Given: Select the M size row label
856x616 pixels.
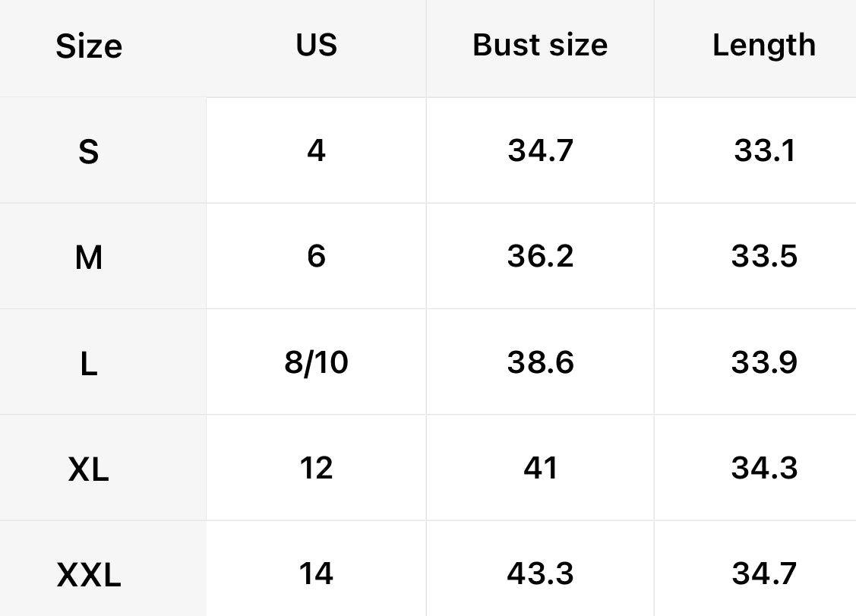Looking at the screenshot, I should pos(89,258).
